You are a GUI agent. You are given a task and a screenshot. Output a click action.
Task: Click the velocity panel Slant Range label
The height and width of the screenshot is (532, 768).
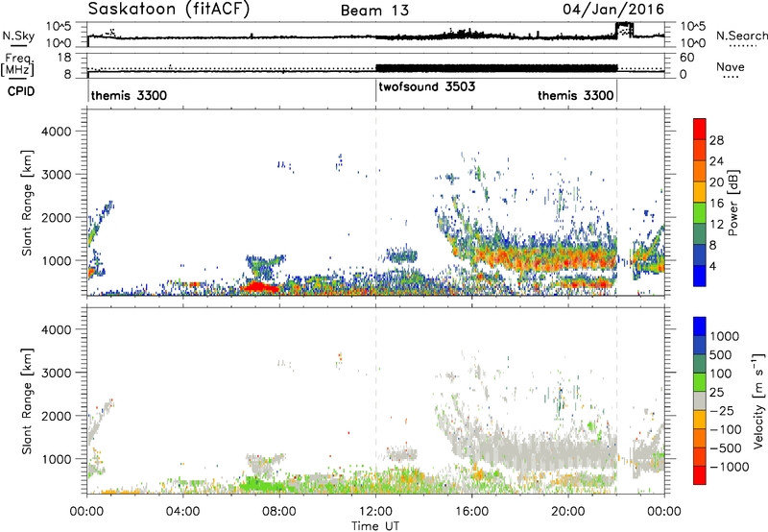27,400
